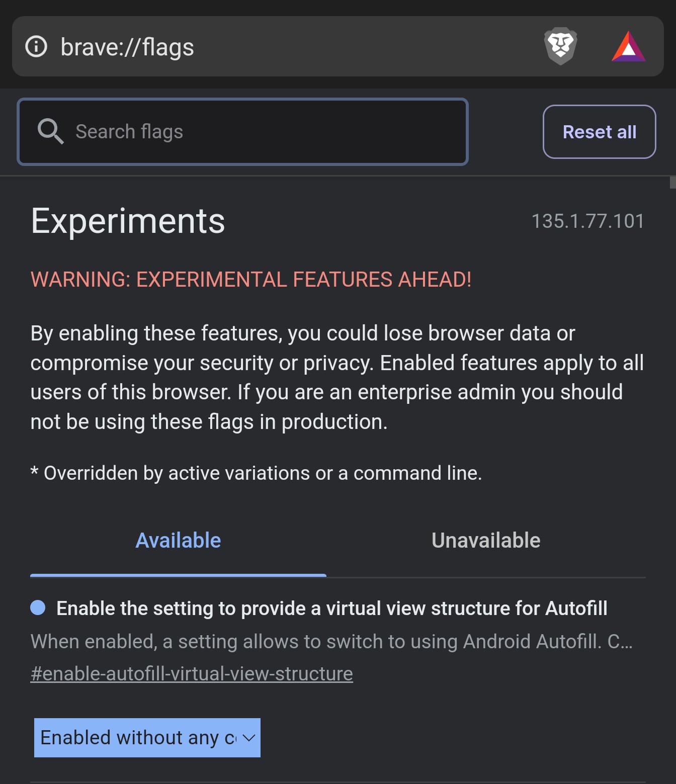Viewport: 676px width, 784px height.
Task: Click the brave://flags address text
Action: click(x=127, y=47)
